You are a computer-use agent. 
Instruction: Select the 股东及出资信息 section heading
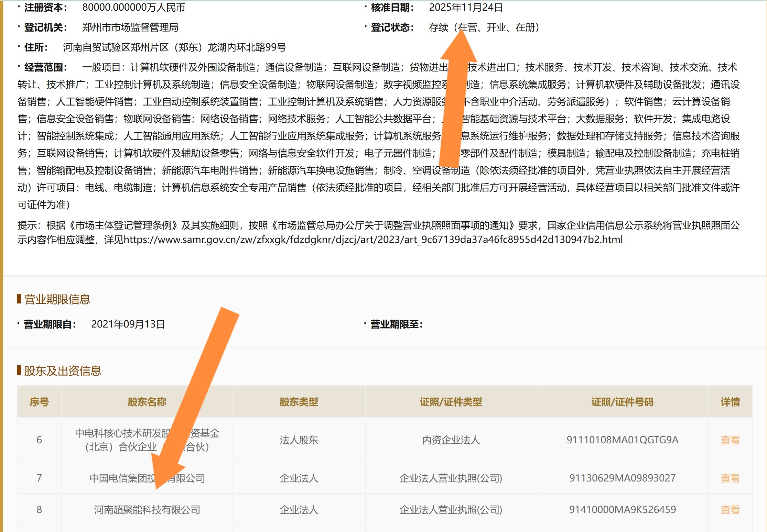click(63, 371)
